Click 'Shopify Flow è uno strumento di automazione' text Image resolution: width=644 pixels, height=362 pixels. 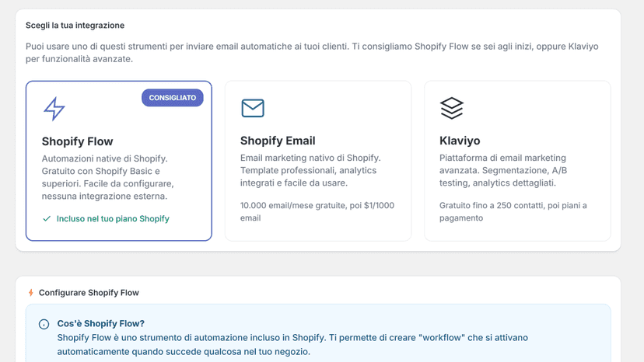292,345
